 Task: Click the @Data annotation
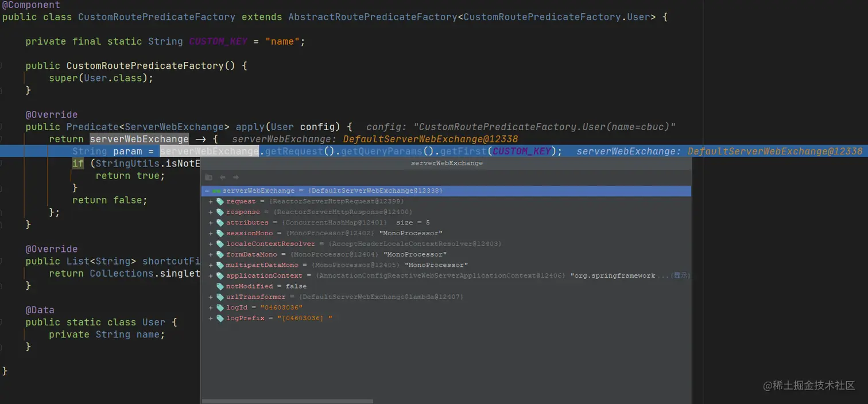pos(40,310)
